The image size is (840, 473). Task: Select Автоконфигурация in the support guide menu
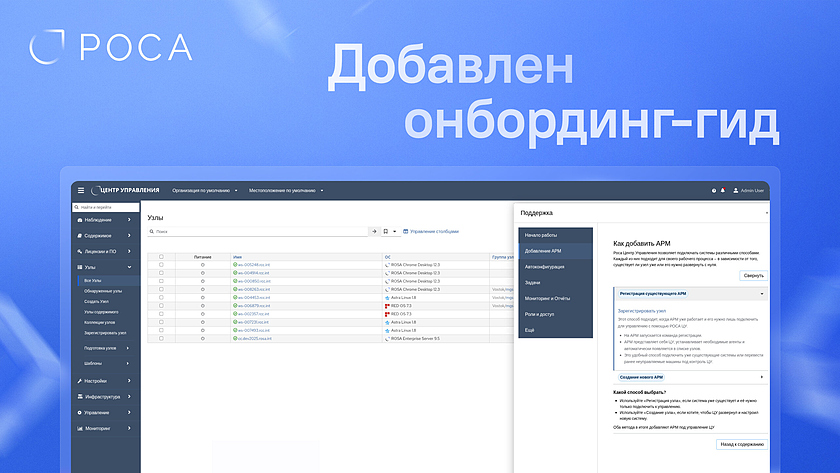pos(545,267)
